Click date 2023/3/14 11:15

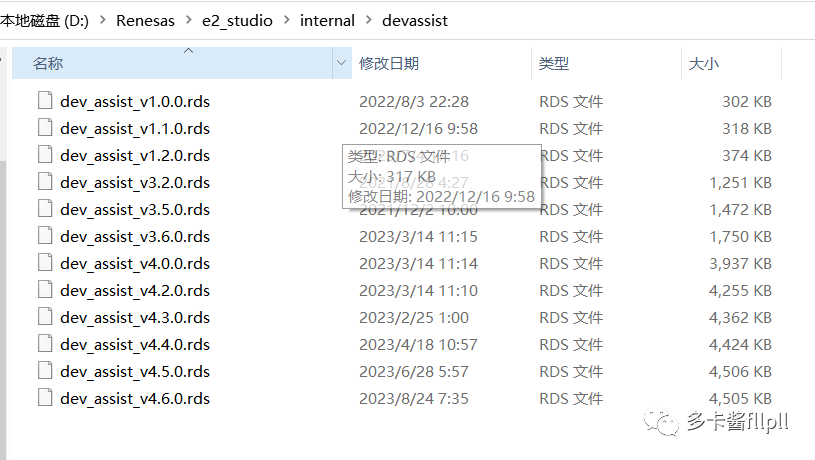point(418,236)
